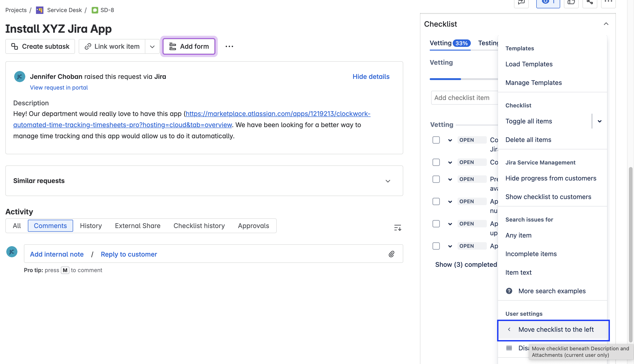Open the Toggle all items dropdown arrow
The image size is (634, 364).
pyautogui.click(x=599, y=121)
